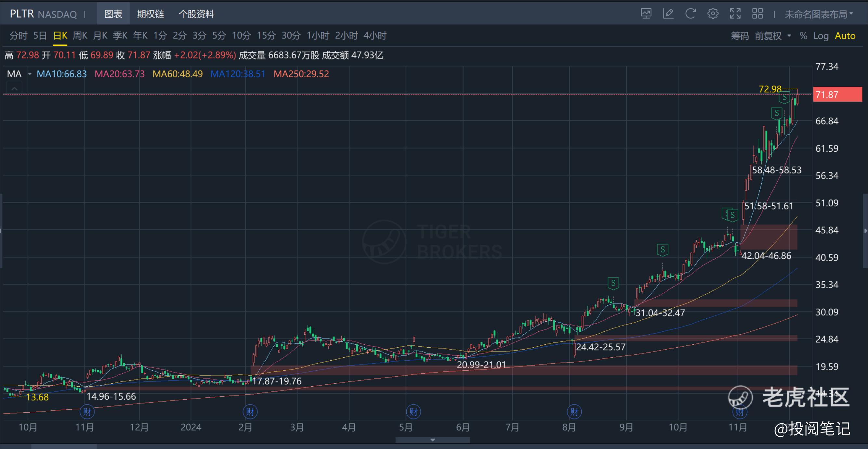Click the MA10:66.83 indicator label

(62, 74)
